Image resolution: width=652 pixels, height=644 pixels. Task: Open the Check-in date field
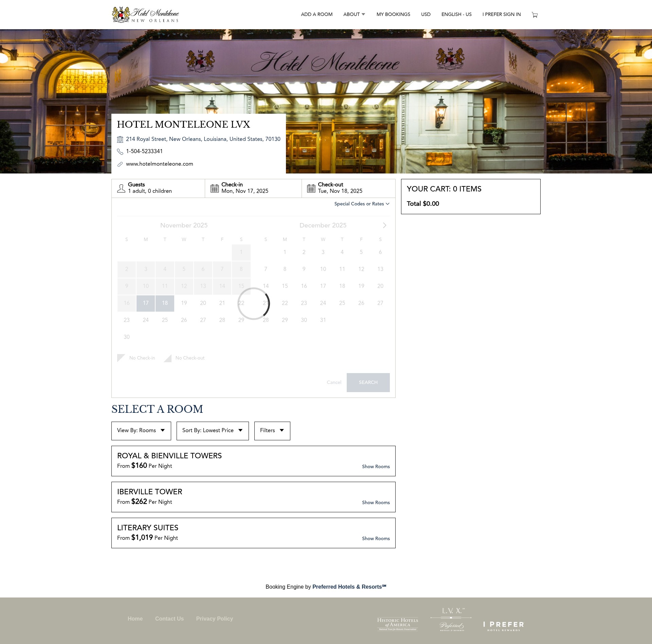pyautogui.click(x=253, y=188)
